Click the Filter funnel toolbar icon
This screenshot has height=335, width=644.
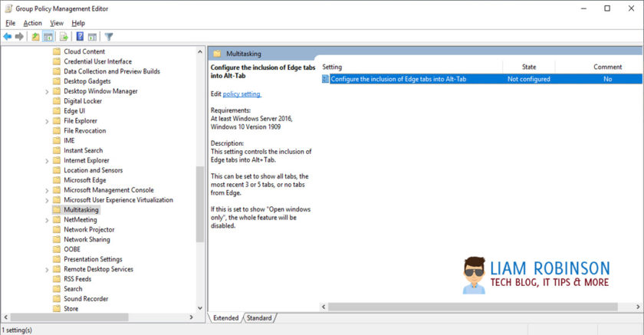109,37
